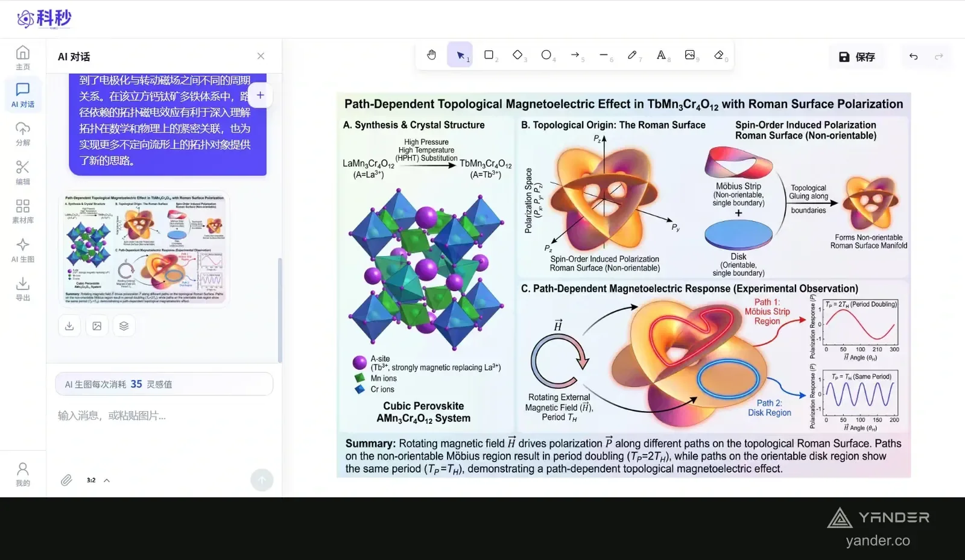Download the generated image in chat
This screenshot has width=965, height=560.
click(69, 326)
